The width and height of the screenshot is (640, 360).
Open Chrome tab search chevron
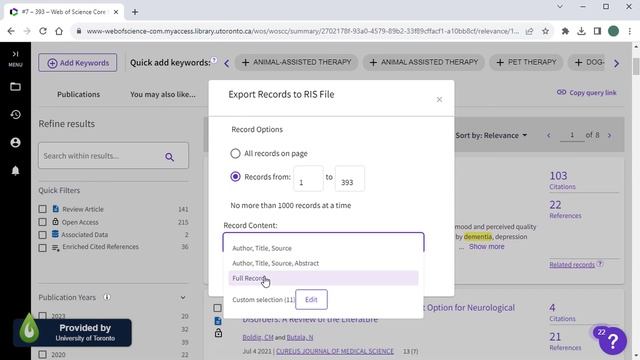pyautogui.click(x=560, y=7)
